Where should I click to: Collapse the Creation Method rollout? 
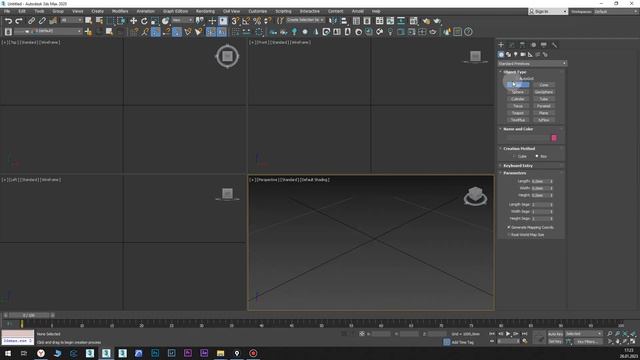(x=519, y=149)
